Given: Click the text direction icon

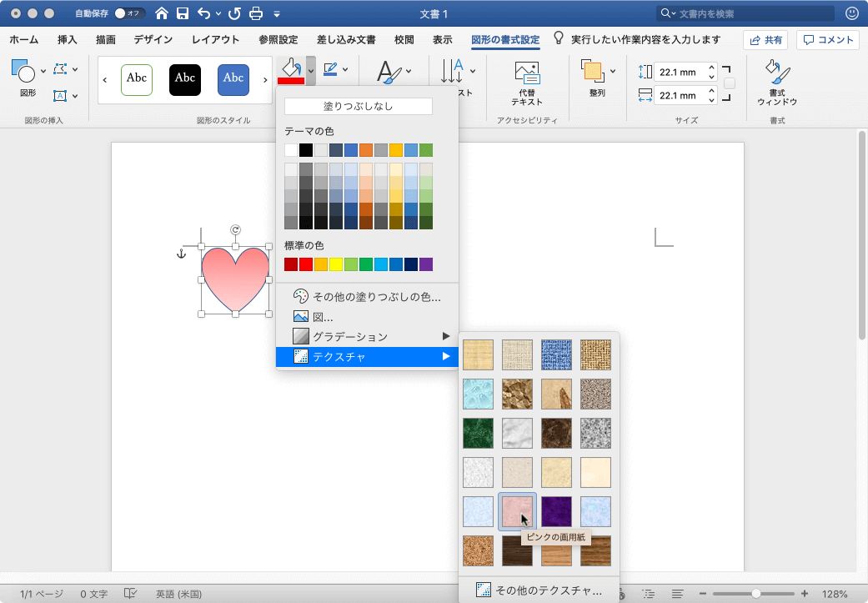Looking at the screenshot, I should coord(452,71).
